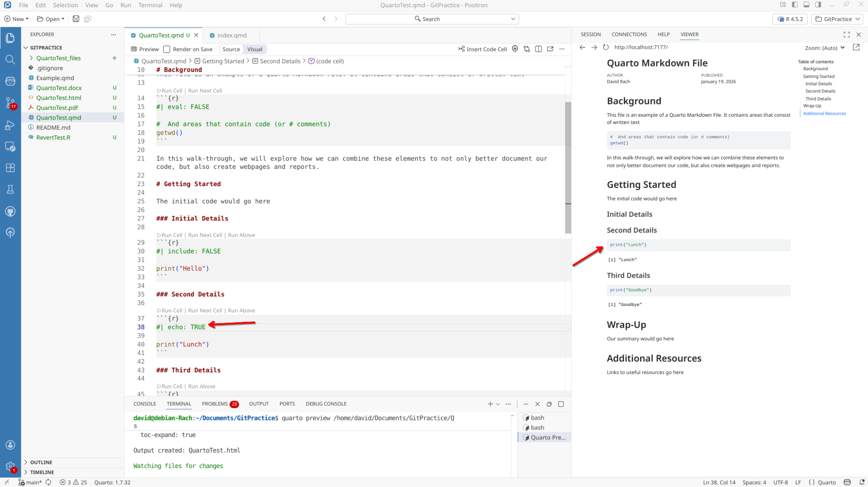Open the Extensions view icon
The width and height of the screenshot is (868, 487).
tap(10, 167)
